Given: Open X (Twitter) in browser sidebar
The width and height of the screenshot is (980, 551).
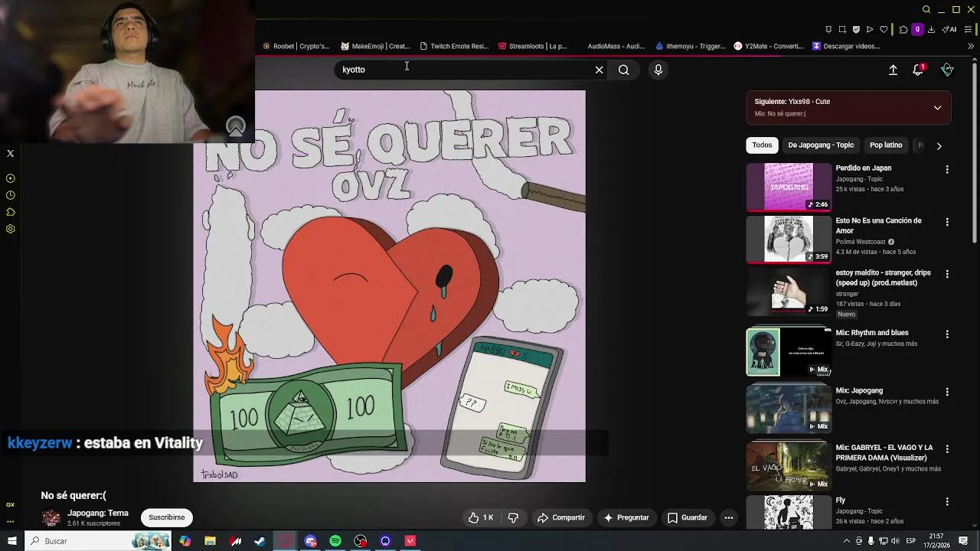Looking at the screenshot, I should tap(11, 154).
